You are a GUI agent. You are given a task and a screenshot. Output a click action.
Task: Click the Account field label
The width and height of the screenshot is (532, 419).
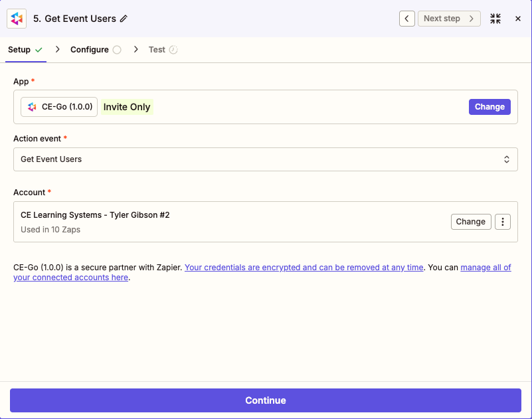click(x=29, y=193)
